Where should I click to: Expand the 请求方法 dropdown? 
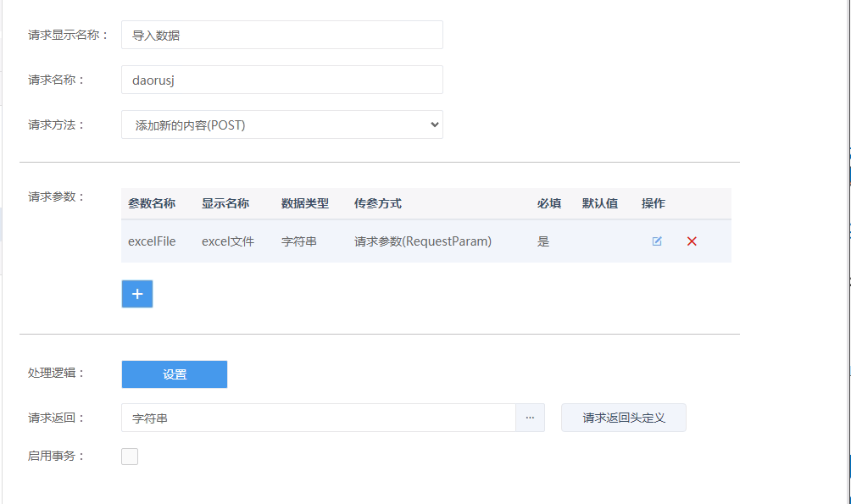pos(281,125)
